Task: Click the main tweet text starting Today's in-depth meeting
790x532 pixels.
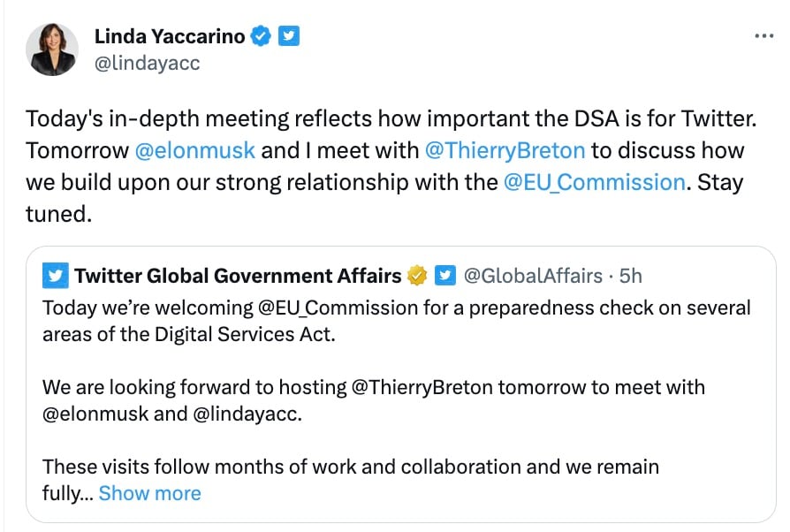Action: pyautogui.click(x=391, y=166)
